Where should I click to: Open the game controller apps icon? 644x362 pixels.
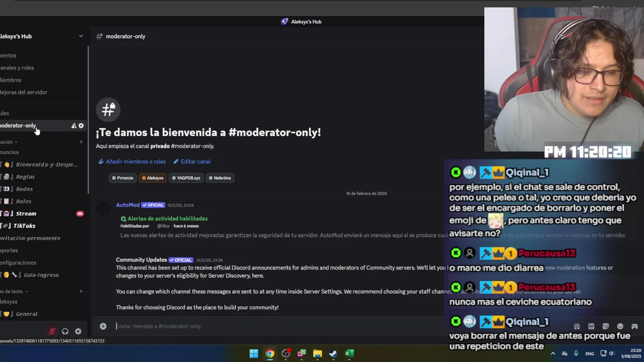point(634,326)
